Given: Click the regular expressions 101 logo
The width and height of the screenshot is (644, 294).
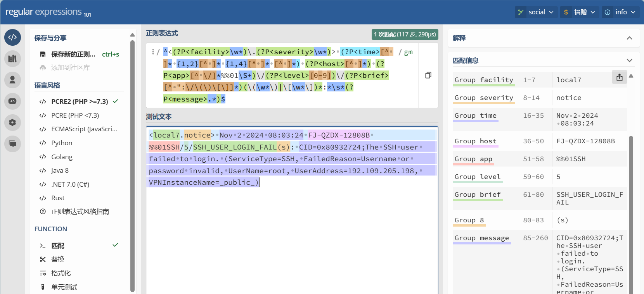Looking at the screenshot, I should click(48, 12).
